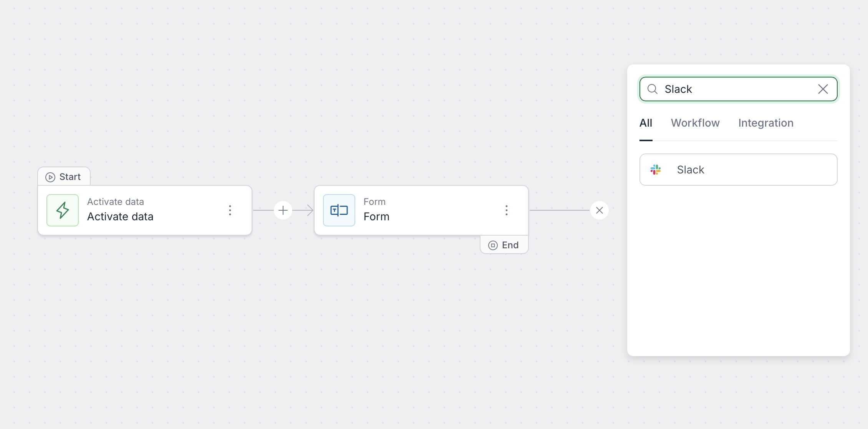
Task: Clear the Slack search text
Action: click(x=823, y=89)
